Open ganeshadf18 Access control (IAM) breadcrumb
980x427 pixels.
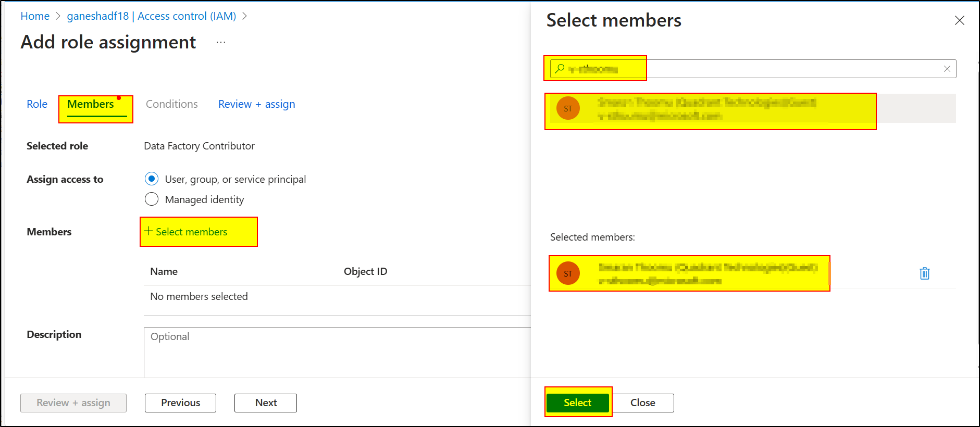tap(152, 16)
